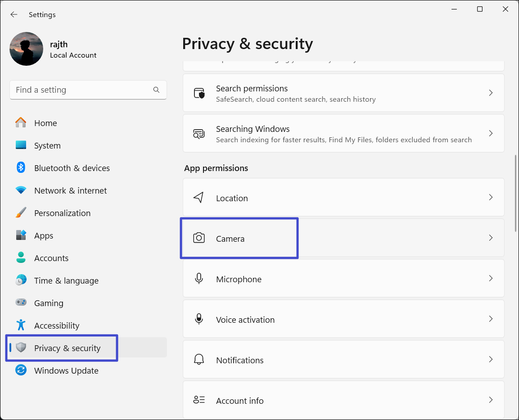Expand Location settings with its chevron

click(491, 197)
